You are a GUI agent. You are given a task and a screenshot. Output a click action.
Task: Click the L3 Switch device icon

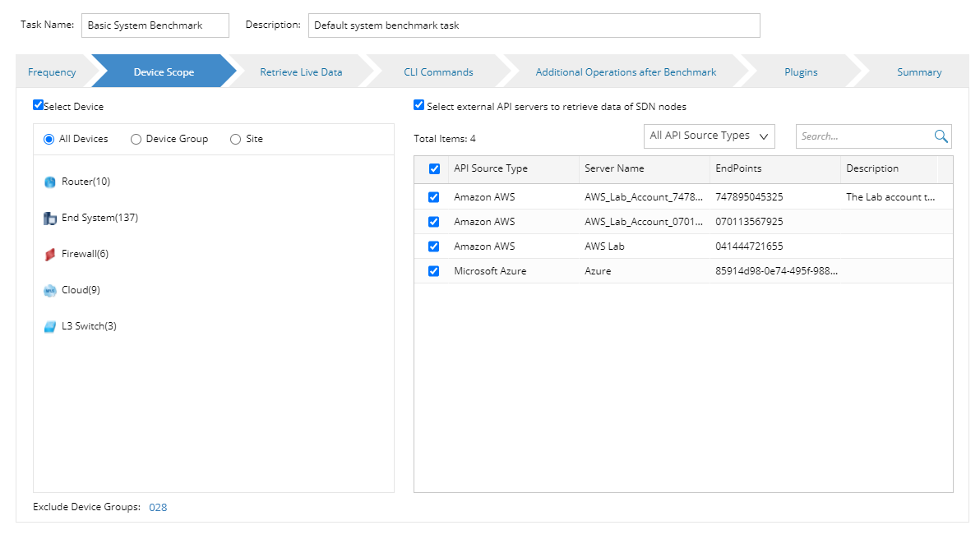pyautogui.click(x=50, y=327)
